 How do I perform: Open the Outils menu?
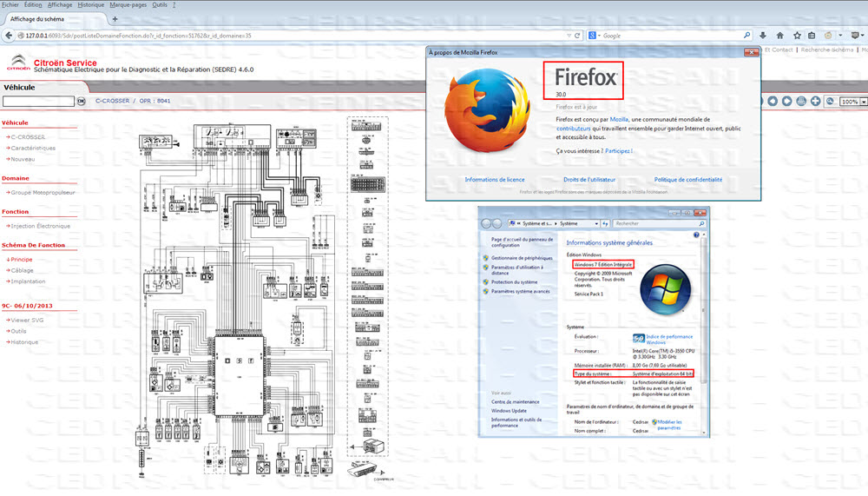pyautogui.click(x=160, y=4)
